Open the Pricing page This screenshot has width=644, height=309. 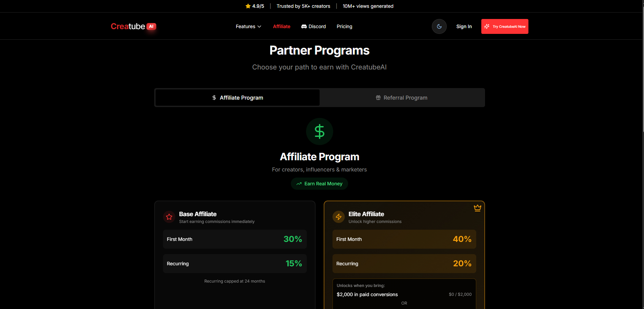344,26
